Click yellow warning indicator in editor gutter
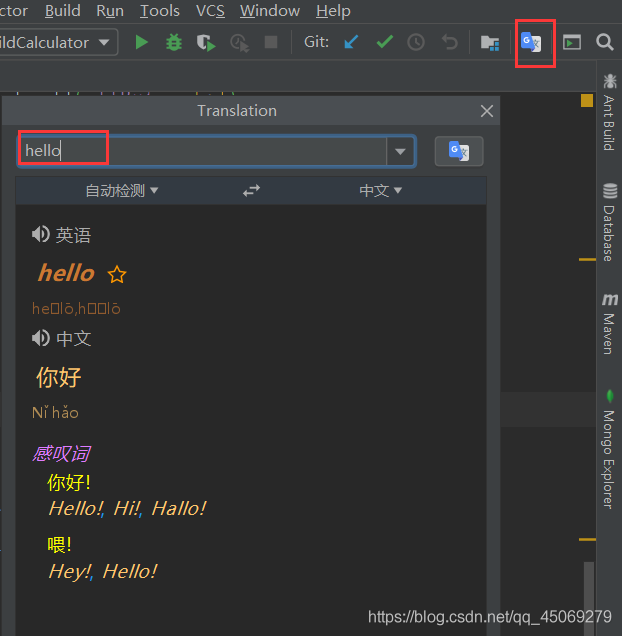This screenshot has height=636, width=622. tap(587, 100)
